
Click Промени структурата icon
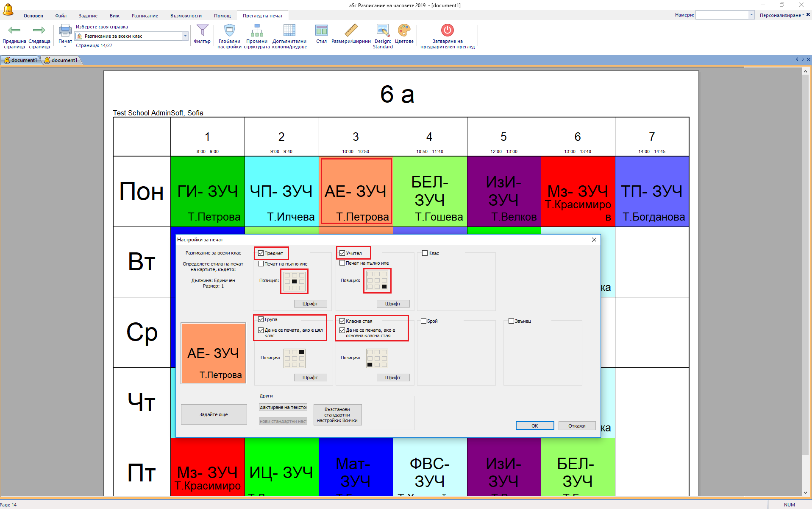pos(257,30)
